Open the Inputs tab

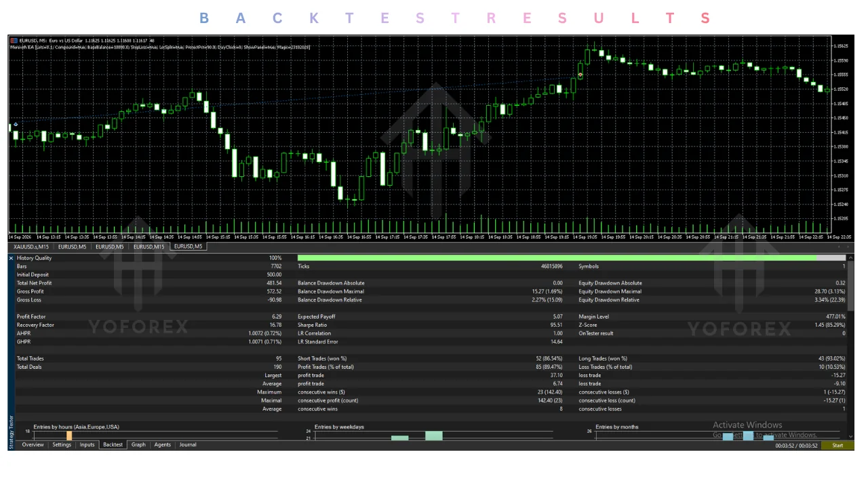coord(87,445)
